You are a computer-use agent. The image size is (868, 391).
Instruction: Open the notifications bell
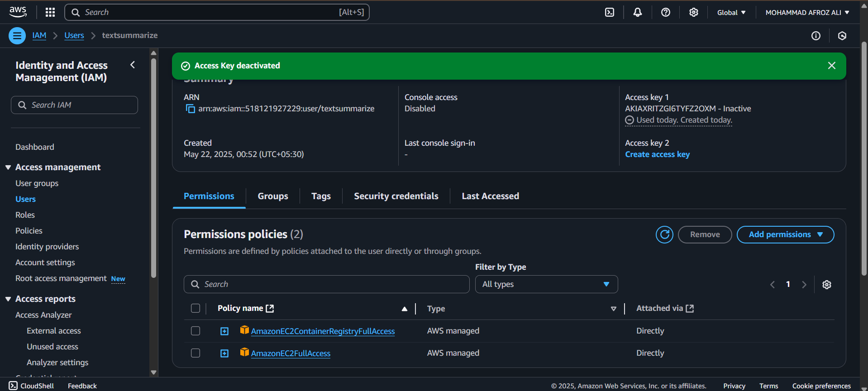pos(637,12)
